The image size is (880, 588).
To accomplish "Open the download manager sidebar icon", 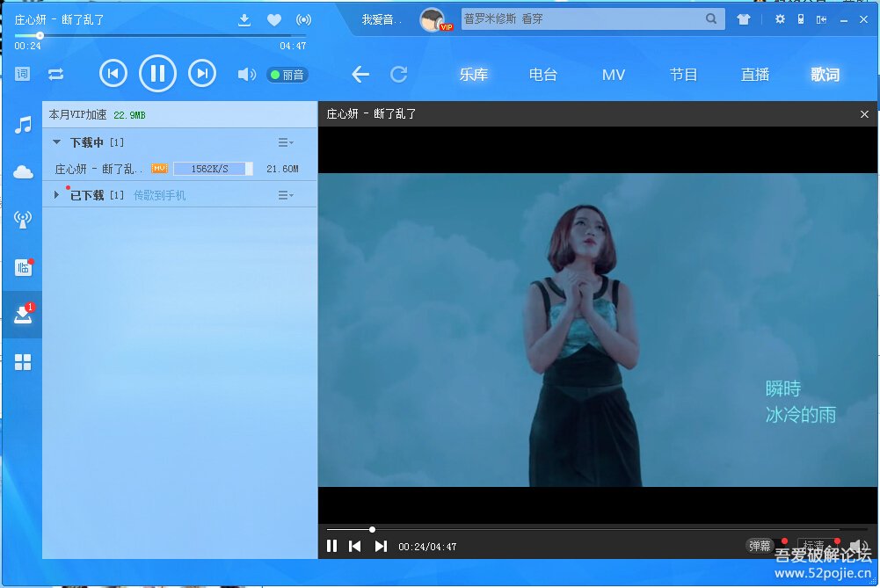I will click(x=24, y=314).
